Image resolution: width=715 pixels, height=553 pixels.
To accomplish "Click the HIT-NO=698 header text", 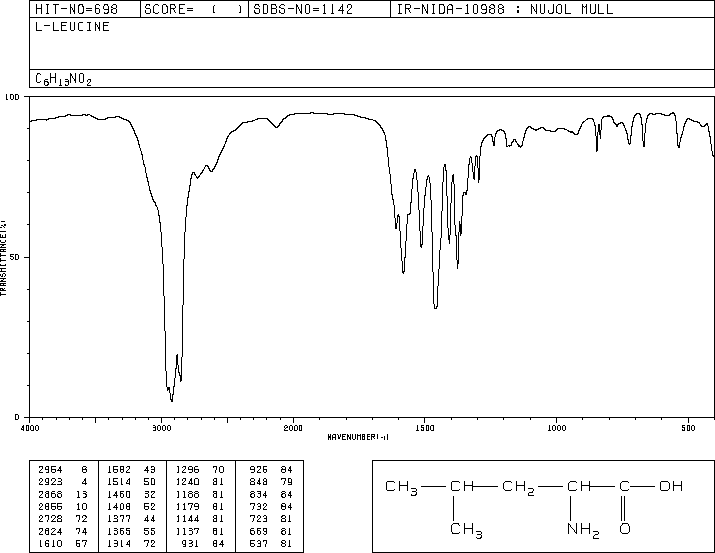I will click(76, 9).
